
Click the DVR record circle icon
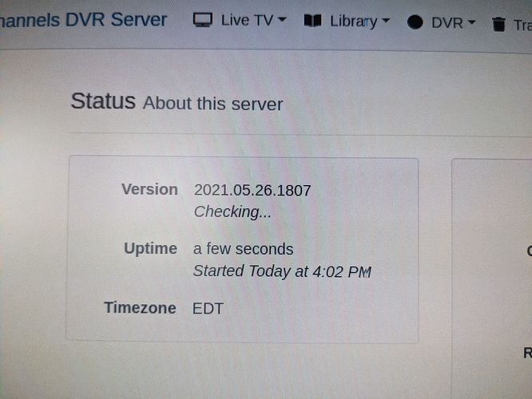coord(415,22)
